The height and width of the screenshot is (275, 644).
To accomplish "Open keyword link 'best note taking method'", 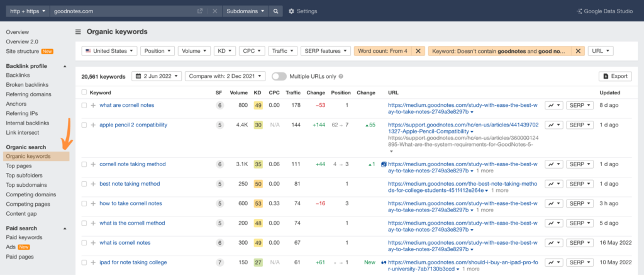I will [x=130, y=184].
